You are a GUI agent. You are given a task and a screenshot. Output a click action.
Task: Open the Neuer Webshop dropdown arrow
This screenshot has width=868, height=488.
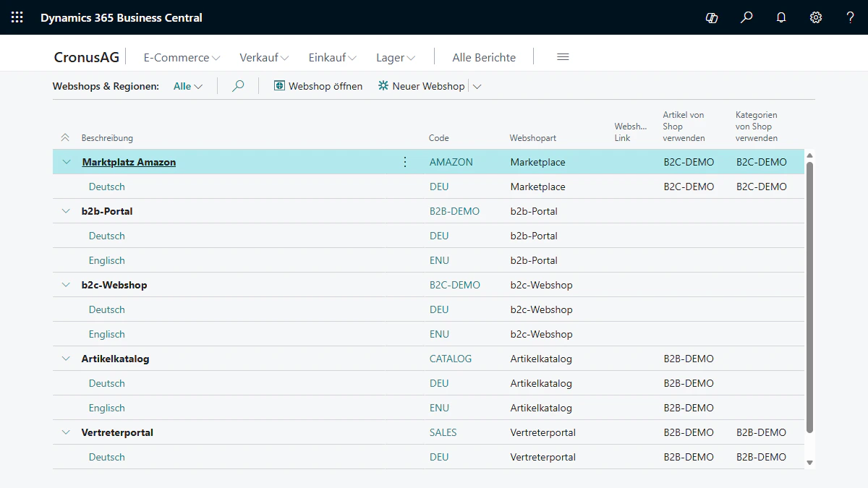(x=477, y=86)
